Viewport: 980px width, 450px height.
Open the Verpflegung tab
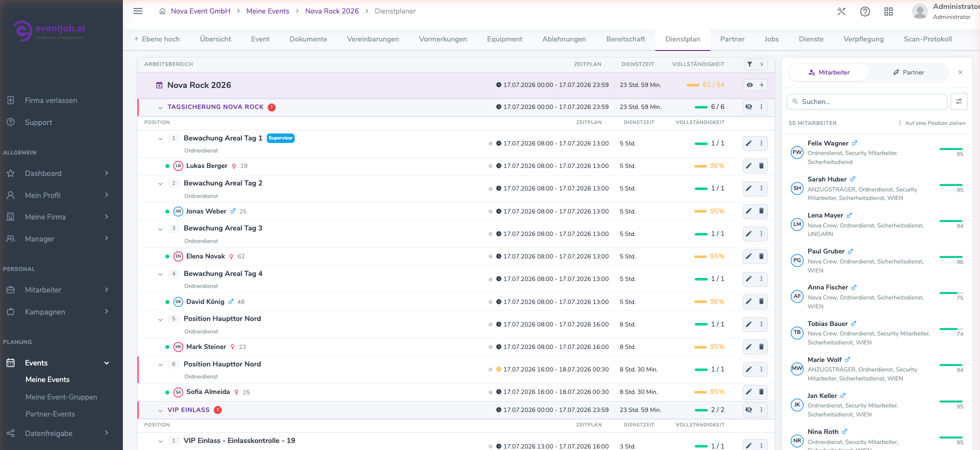(x=864, y=39)
